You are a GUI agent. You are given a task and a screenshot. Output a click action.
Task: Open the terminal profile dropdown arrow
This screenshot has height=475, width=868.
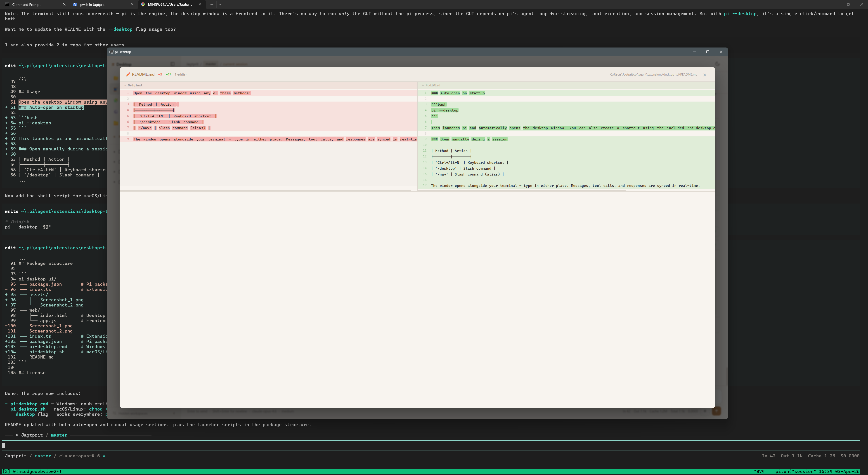[220, 4]
